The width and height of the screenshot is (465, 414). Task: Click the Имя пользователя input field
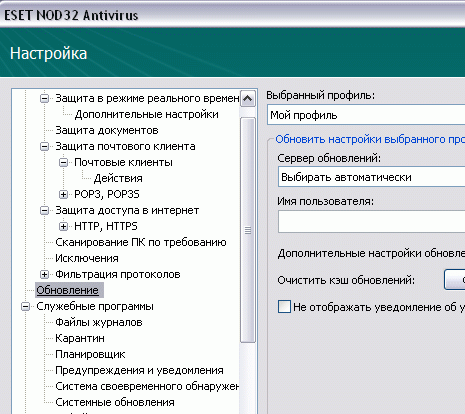point(371,221)
